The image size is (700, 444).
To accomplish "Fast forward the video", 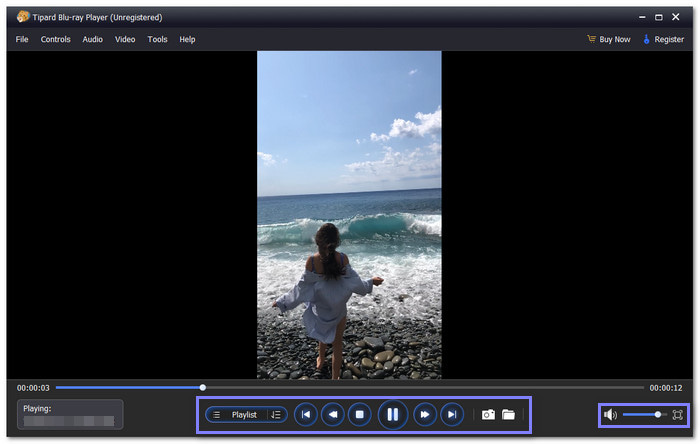I will coord(425,415).
